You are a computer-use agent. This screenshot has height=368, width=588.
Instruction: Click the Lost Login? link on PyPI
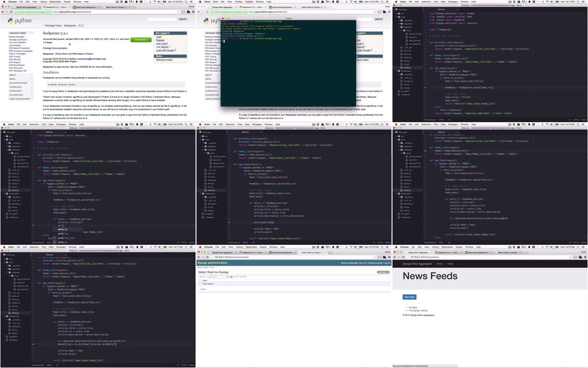162,44
